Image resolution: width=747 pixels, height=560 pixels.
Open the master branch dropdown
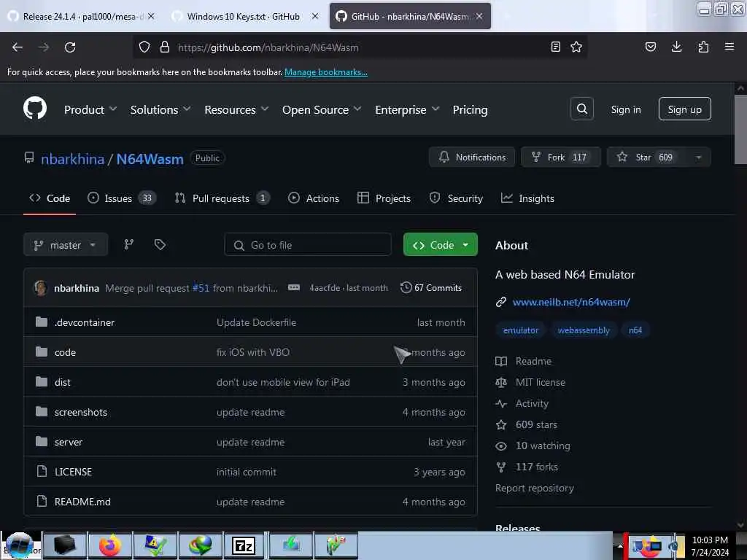coord(65,245)
